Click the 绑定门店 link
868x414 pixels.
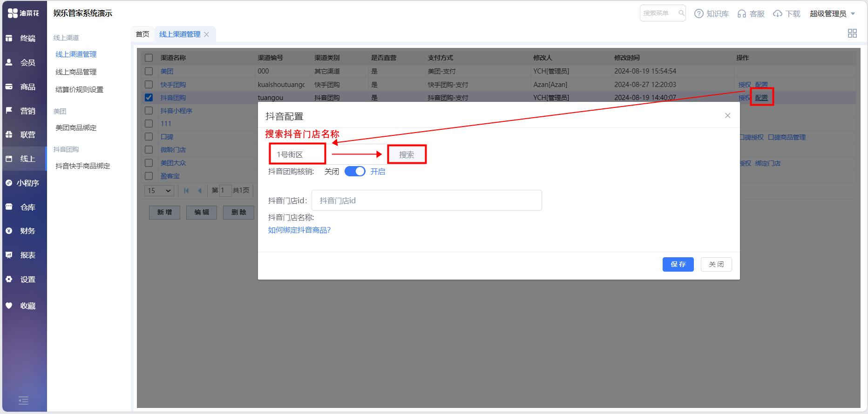[x=768, y=163]
